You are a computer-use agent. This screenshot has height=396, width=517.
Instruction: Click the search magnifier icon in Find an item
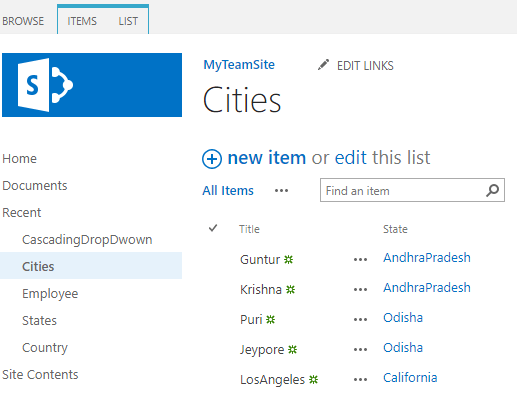point(492,191)
